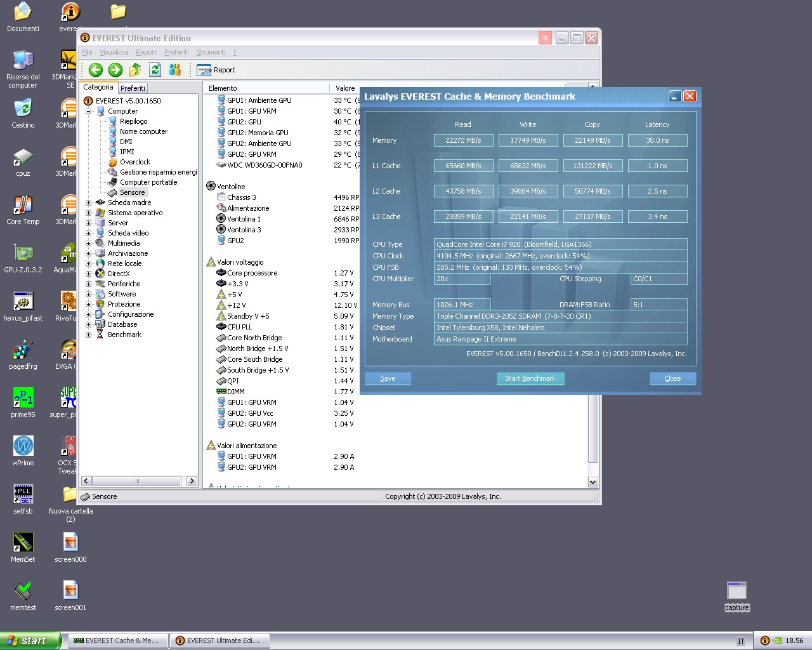Expand the Rete locale node
This screenshot has width=812, height=650.
pyautogui.click(x=89, y=263)
